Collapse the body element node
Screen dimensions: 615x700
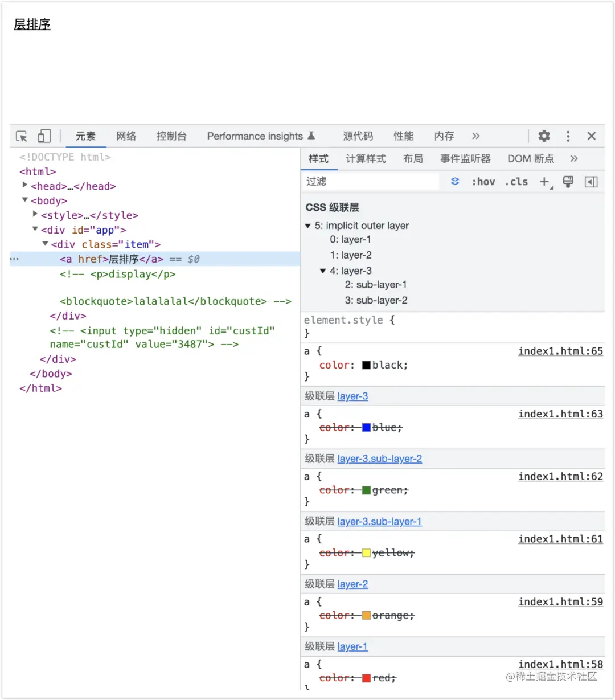(24, 200)
